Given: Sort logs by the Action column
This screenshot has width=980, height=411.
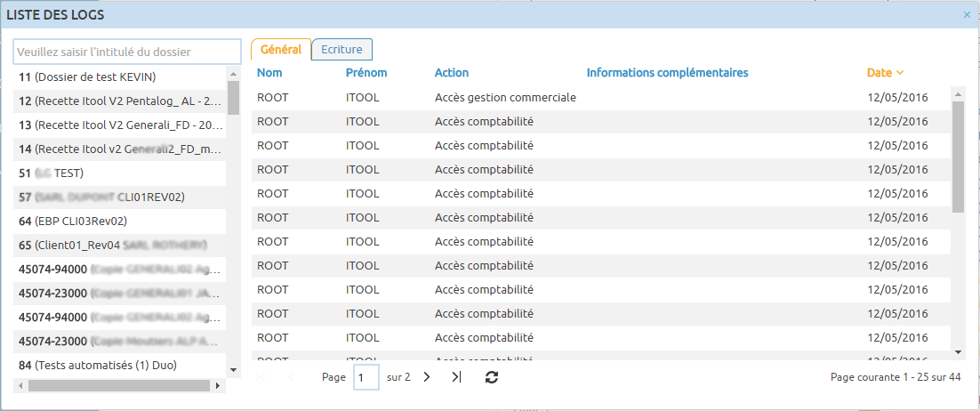Looking at the screenshot, I should coord(451,73).
